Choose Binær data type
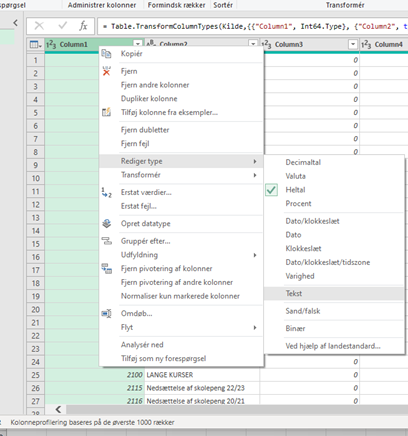 [x=334, y=328]
